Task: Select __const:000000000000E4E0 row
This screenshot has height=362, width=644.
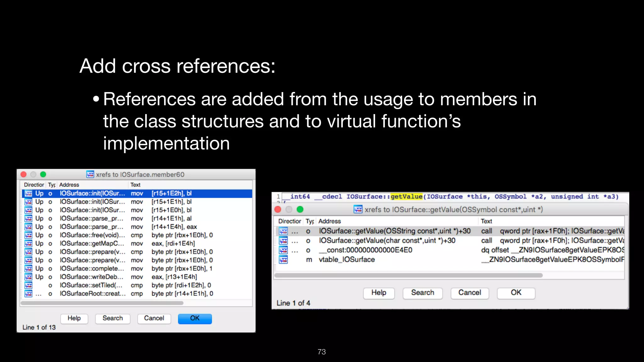Action: [450, 250]
